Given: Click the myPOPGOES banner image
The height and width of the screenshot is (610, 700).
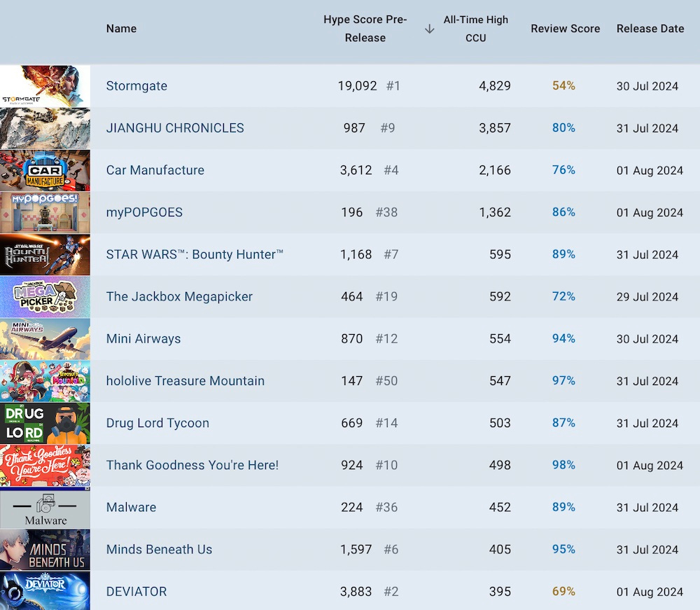Looking at the screenshot, I should (45, 212).
